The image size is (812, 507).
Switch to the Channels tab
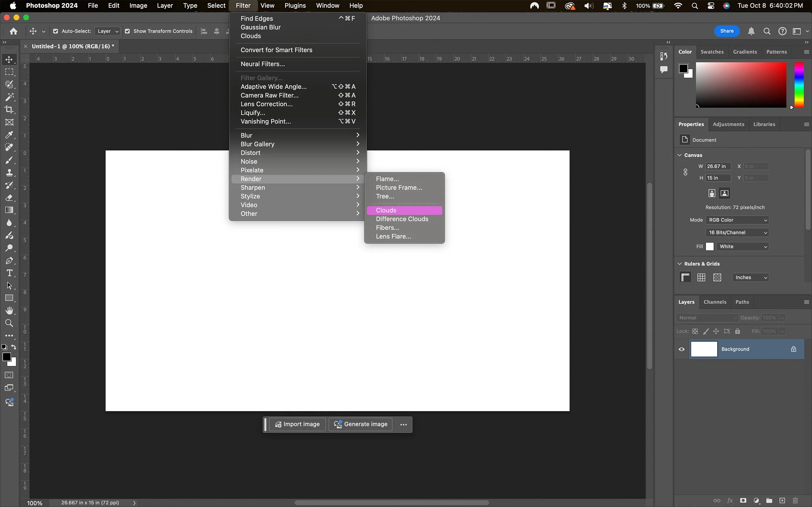[715, 302]
